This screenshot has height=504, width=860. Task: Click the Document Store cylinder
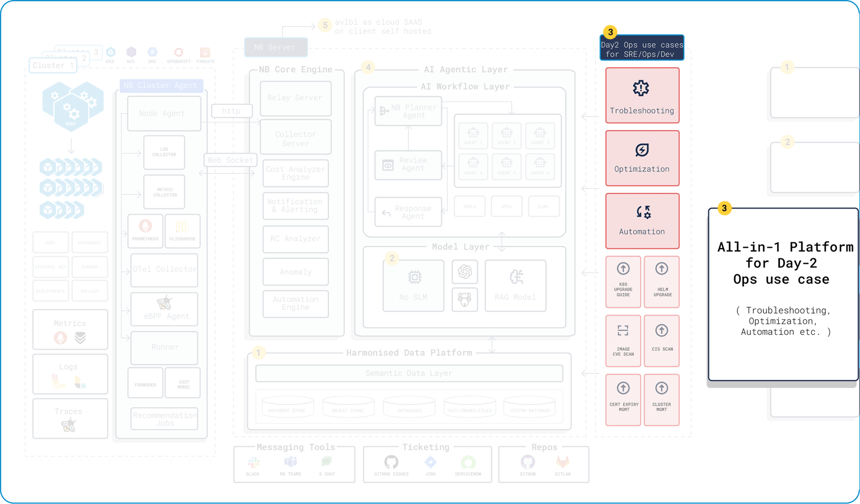[x=287, y=406]
